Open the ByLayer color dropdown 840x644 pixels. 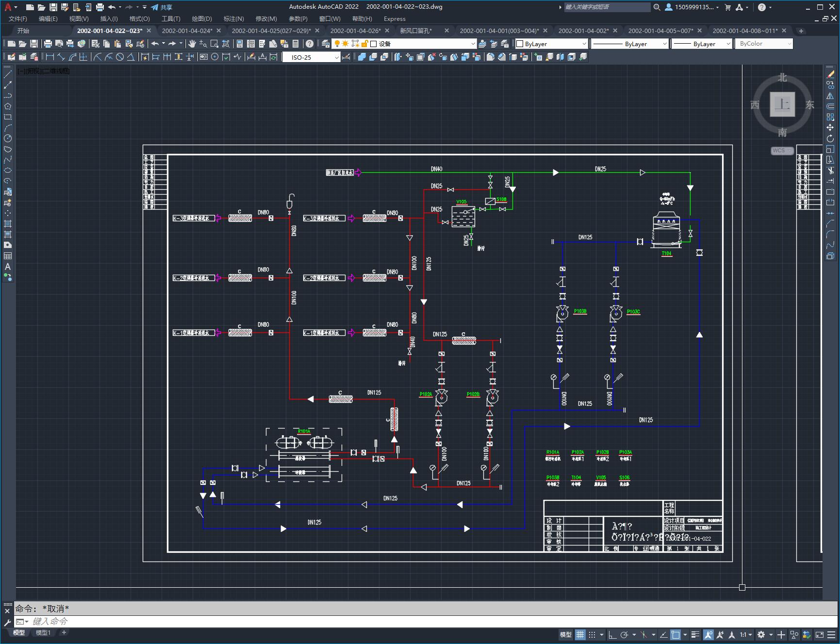pyautogui.click(x=552, y=44)
